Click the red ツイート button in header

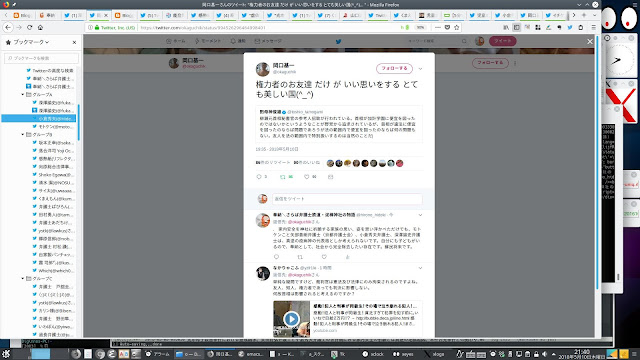tap(503, 41)
